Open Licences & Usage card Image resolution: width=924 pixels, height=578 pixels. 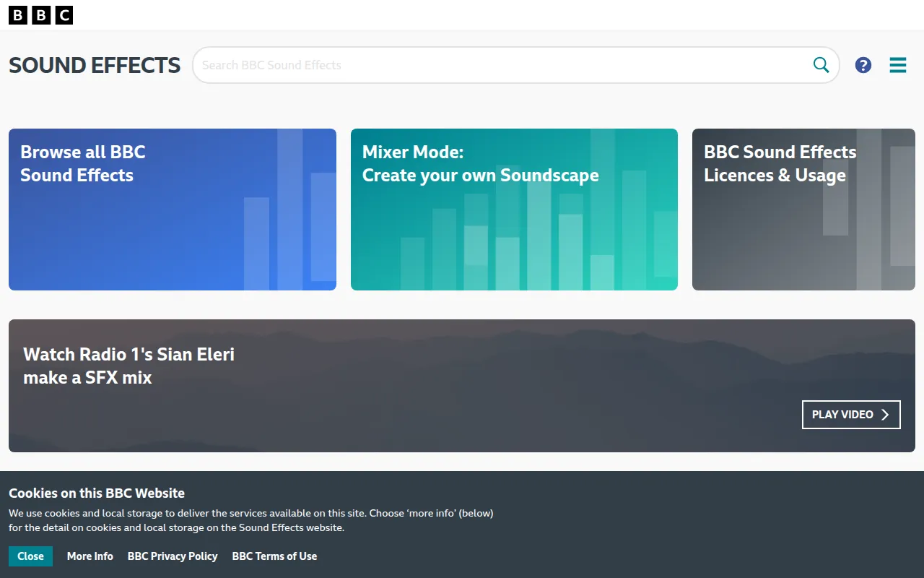pyautogui.click(x=803, y=210)
